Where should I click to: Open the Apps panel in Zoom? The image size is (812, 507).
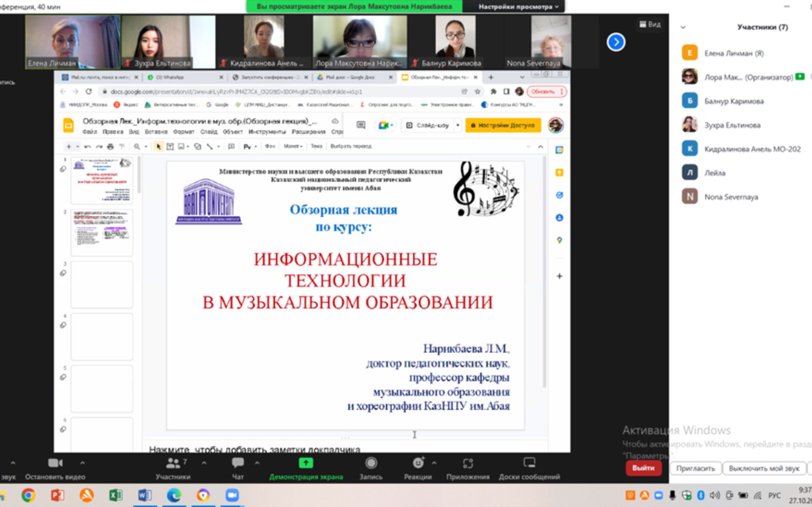click(468, 464)
